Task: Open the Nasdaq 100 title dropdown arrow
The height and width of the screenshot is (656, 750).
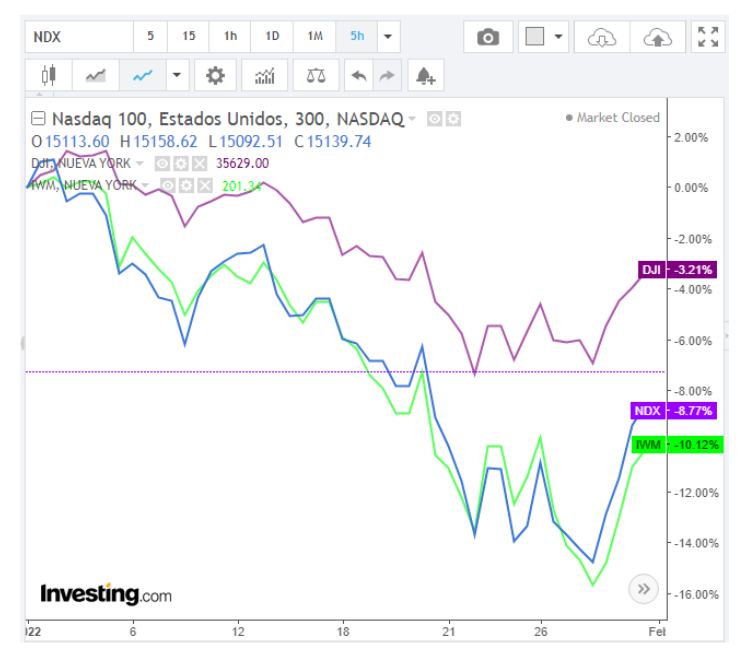Action: click(x=412, y=118)
